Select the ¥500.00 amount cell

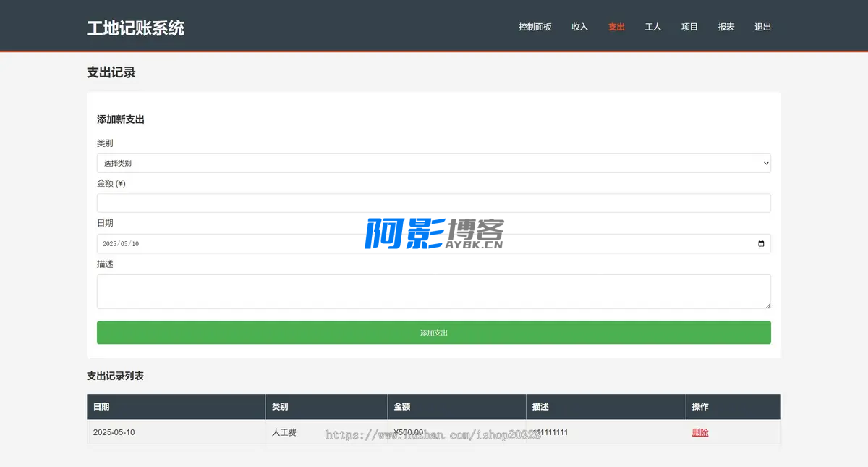point(456,433)
